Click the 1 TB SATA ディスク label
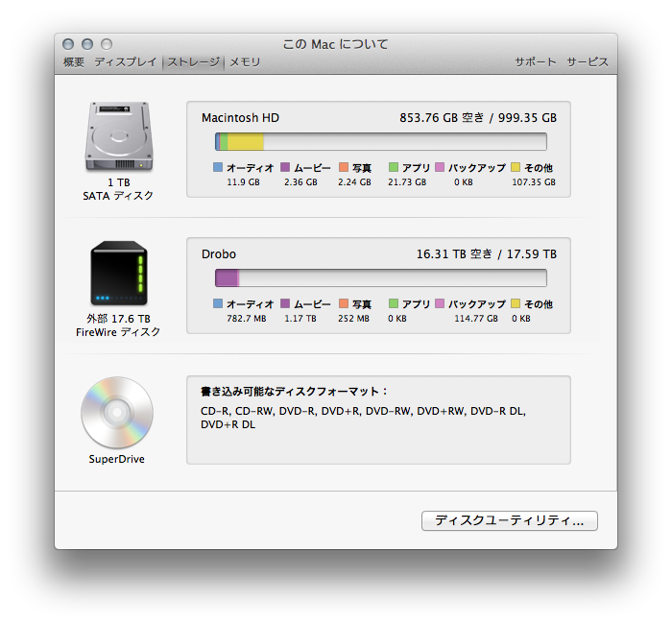Screen dimensions: 672x625 pyautogui.click(x=118, y=189)
